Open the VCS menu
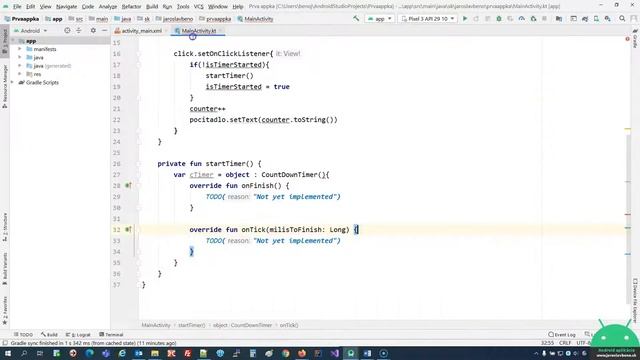 (198, 7)
